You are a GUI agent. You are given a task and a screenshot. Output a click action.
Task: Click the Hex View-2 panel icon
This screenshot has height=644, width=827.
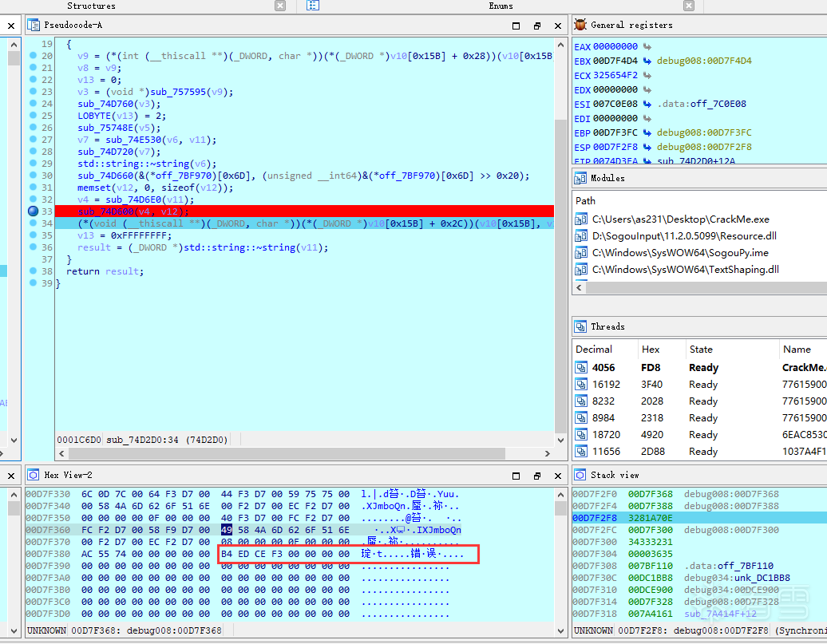coord(34,475)
